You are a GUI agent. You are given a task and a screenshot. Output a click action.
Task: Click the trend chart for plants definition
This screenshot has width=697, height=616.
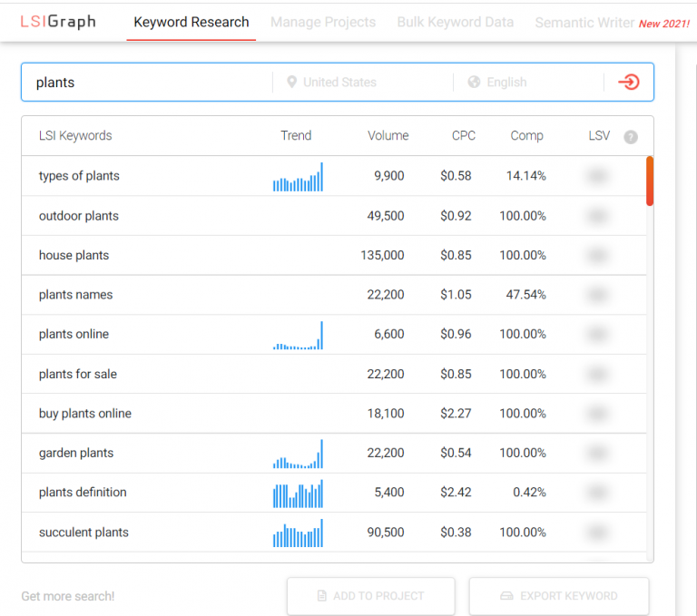298,494
